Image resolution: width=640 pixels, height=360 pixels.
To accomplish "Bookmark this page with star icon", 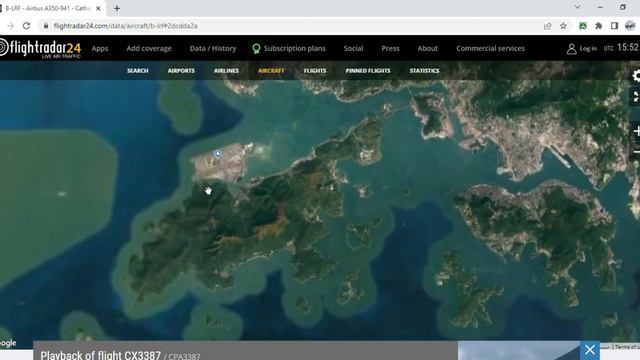I will pyautogui.click(x=563, y=26).
